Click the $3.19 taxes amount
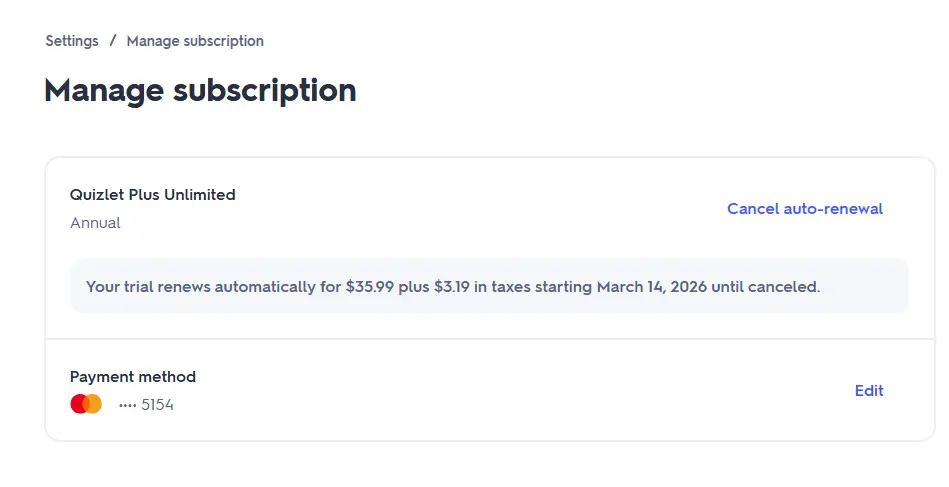Viewport: 949px width, 487px height. pos(452,287)
